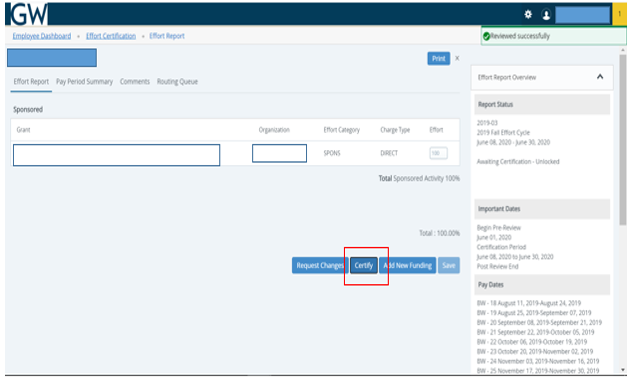This screenshot has height=378, width=632.
Task: Click the Reviewed successfully notification
Action: tap(554, 36)
